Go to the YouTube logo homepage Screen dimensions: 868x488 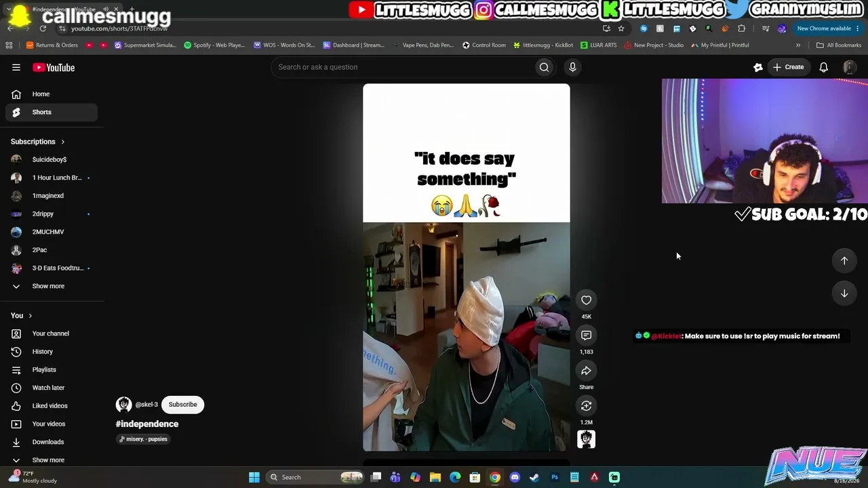pos(54,67)
